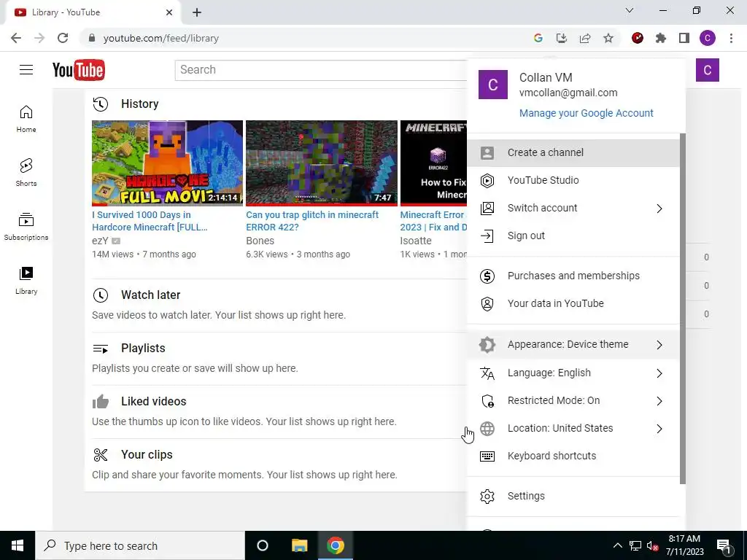This screenshot has height=560, width=747.
Task: Expand Appearance: Device theme submenu
Action: [573, 345]
